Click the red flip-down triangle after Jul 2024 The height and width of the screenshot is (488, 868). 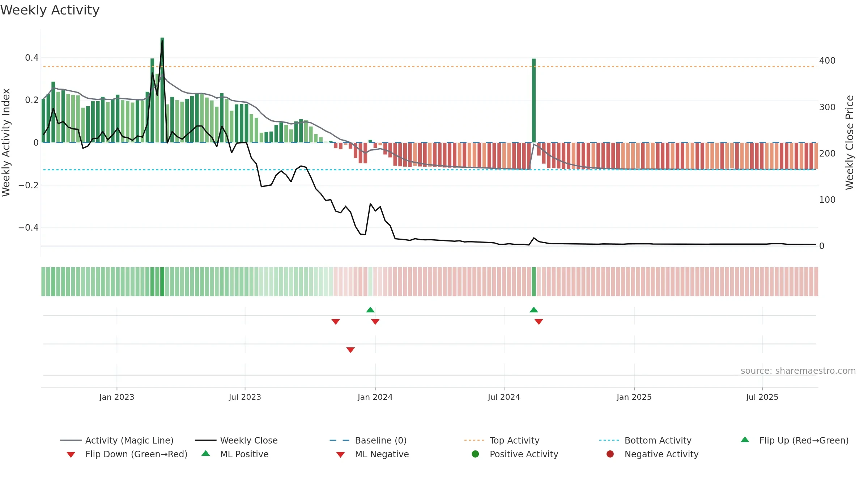tap(539, 322)
